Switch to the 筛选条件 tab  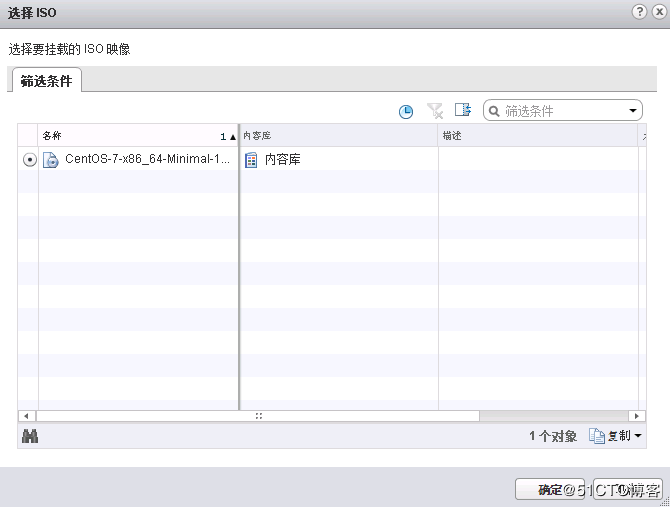pyautogui.click(x=46, y=81)
